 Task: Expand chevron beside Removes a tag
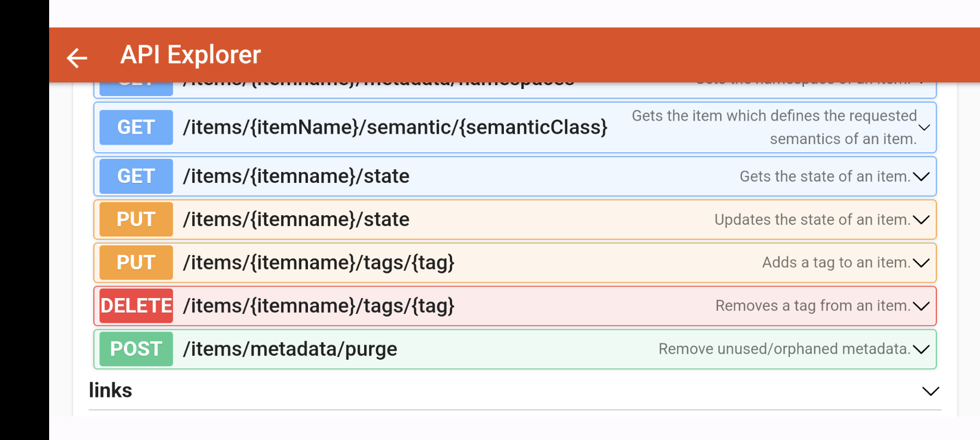921,306
